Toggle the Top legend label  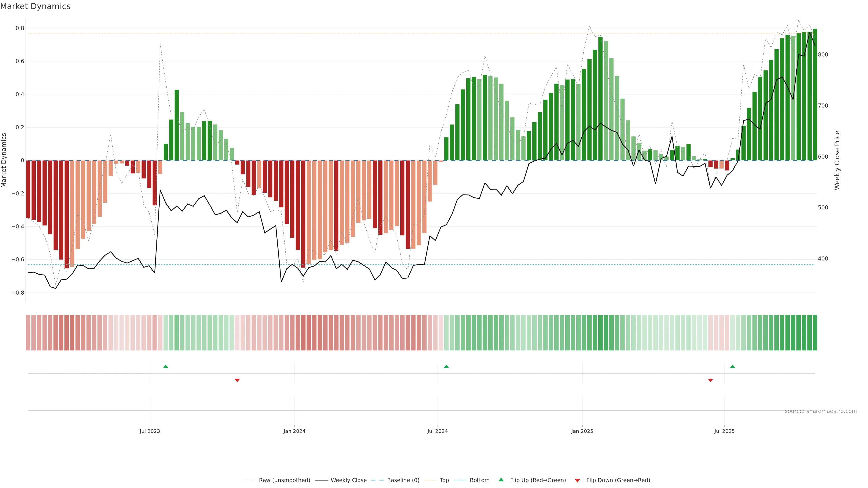[x=444, y=480]
